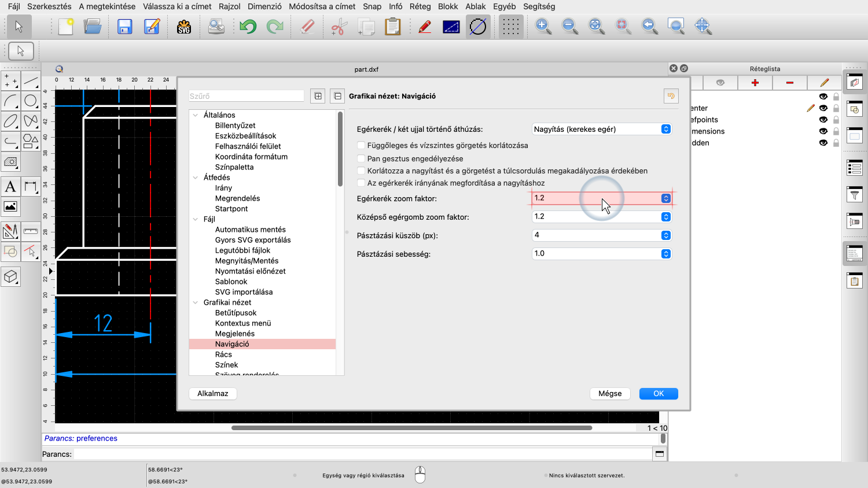
Task: Select the Text tool icon
Action: pyautogui.click(x=10, y=187)
